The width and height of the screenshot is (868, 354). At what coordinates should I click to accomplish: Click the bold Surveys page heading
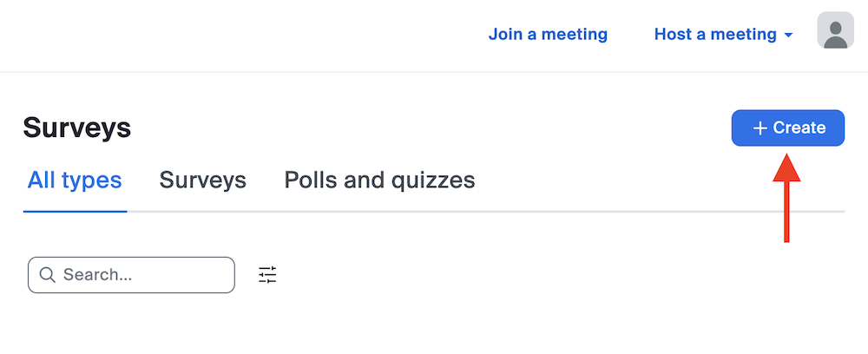(77, 128)
